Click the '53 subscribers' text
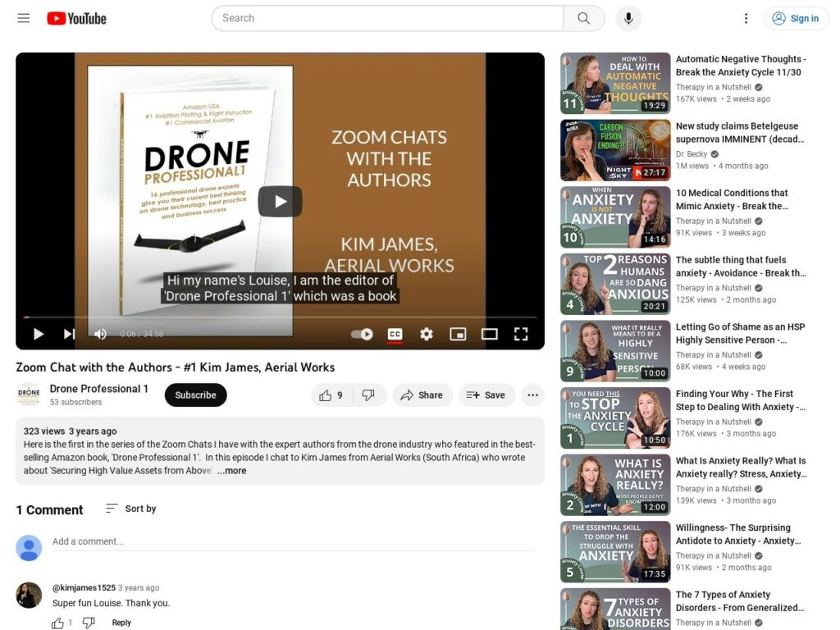 [x=75, y=402]
